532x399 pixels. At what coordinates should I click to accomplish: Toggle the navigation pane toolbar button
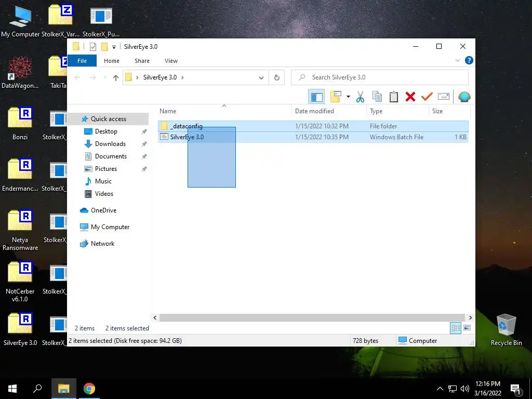click(x=316, y=97)
